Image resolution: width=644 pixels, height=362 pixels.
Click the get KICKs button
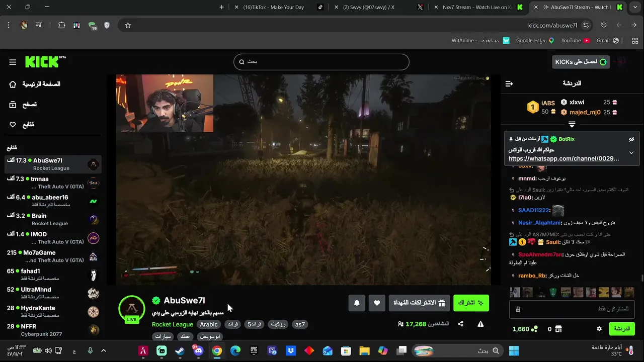coord(581,62)
